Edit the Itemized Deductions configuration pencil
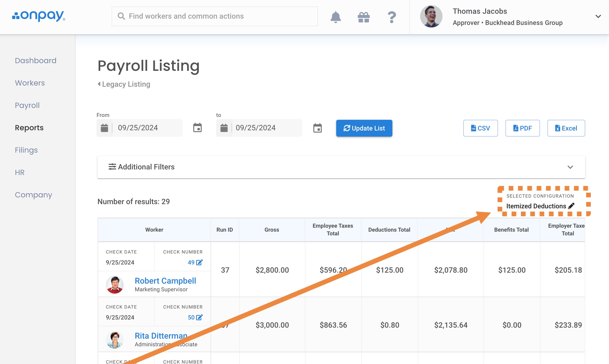Image resolution: width=609 pixels, height=364 pixels. [571, 206]
